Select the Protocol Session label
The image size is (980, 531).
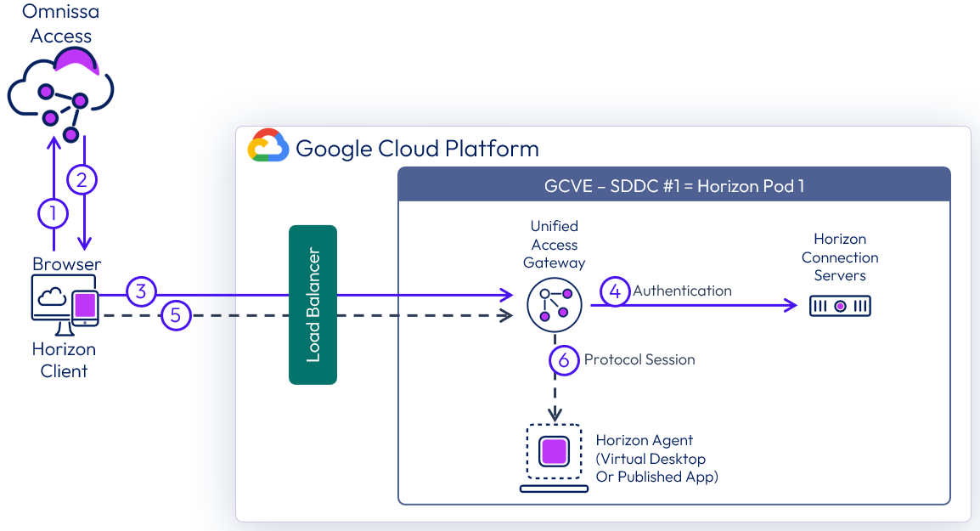[639, 359]
